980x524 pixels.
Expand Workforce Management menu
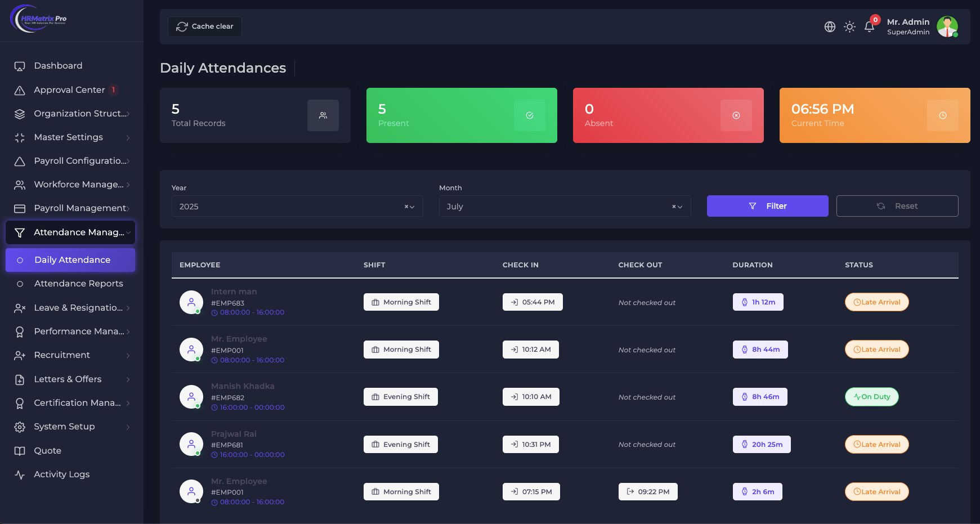click(x=71, y=185)
